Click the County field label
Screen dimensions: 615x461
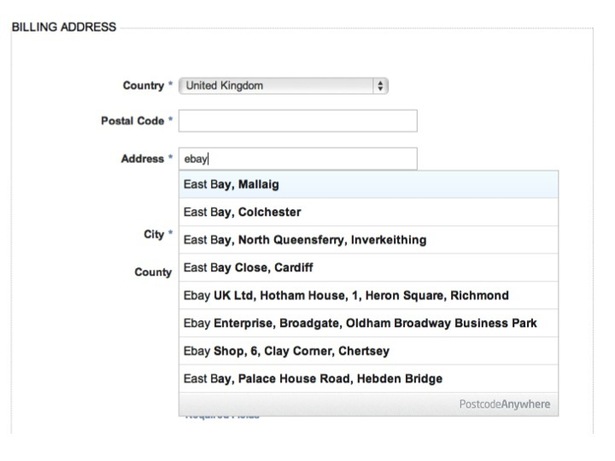[x=153, y=271]
